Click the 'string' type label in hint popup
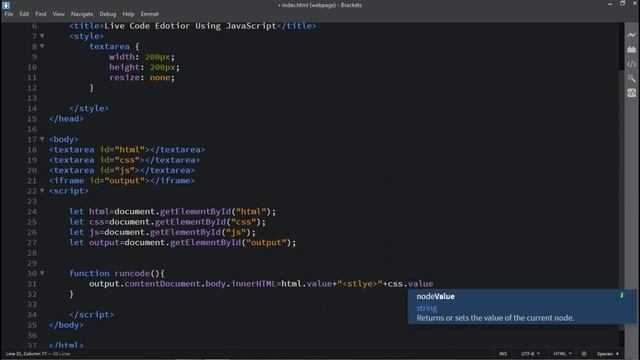The width and height of the screenshot is (640, 360). (427, 308)
